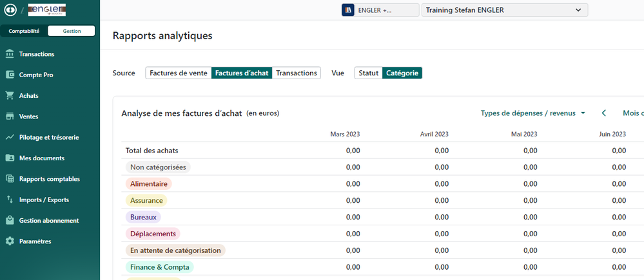The width and height of the screenshot is (644, 280).
Task: Open Pilotage et trésorerie chart icon
Action: click(10, 137)
